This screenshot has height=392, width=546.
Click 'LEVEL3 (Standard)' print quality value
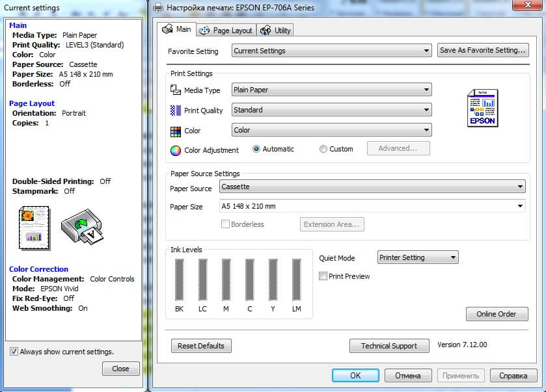click(x=95, y=45)
